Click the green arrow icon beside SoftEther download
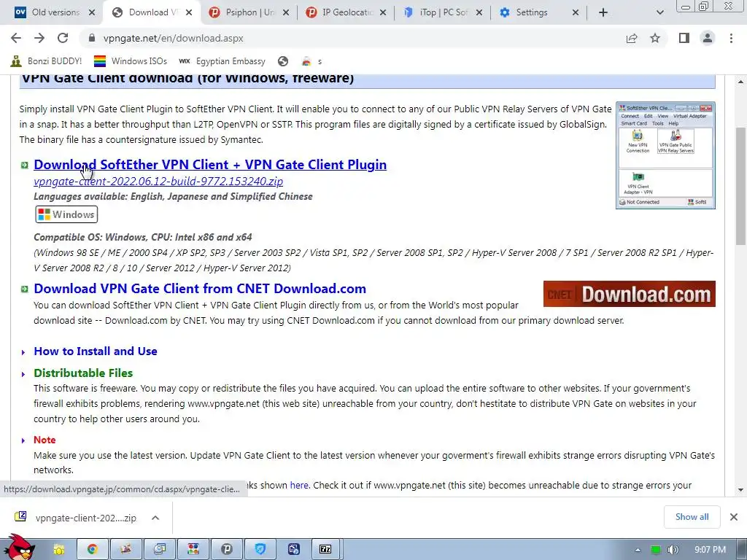Screen dimensions: 747x560 click(x=24, y=166)
